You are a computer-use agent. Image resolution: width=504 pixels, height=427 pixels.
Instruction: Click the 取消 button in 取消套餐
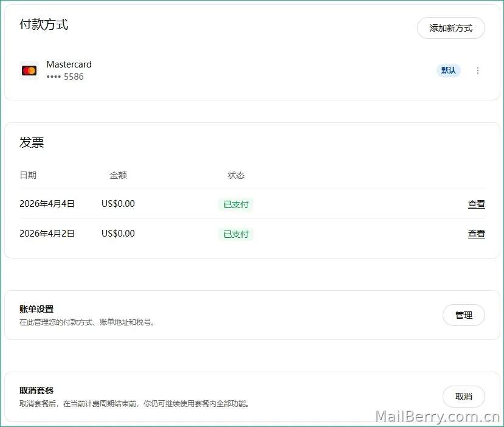click(x=463, y=397)
